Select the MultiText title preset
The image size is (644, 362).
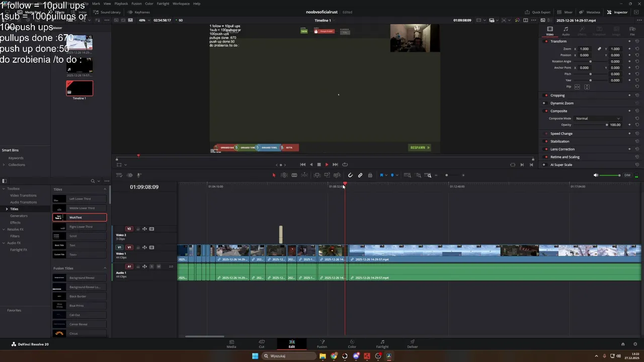pyautogui.click(x=79, y=217)
